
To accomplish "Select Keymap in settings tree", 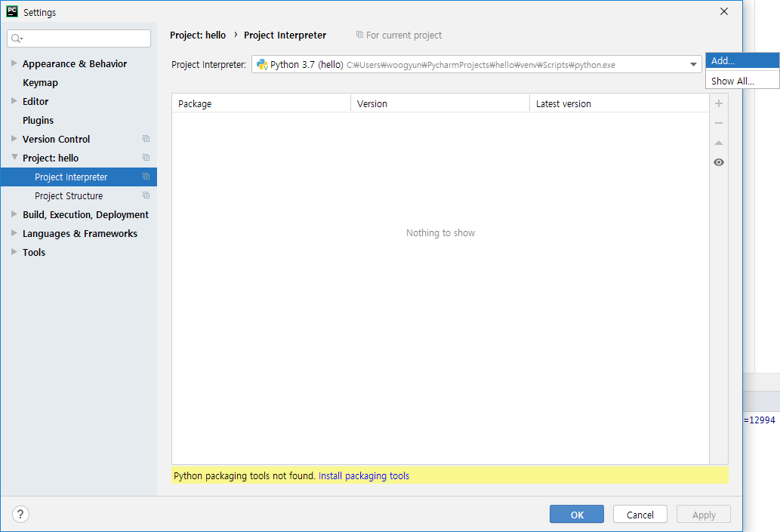I will (x=40, y=82).
